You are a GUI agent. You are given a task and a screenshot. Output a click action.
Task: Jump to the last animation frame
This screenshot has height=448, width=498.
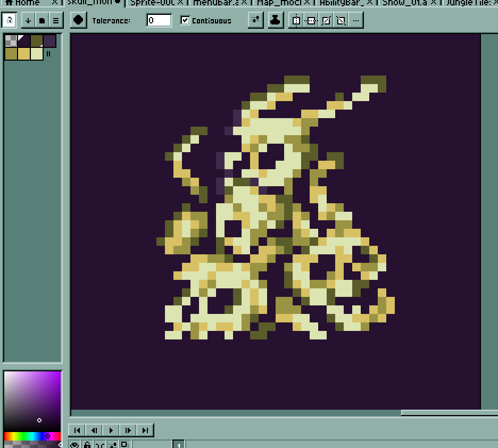pos(145,430)
